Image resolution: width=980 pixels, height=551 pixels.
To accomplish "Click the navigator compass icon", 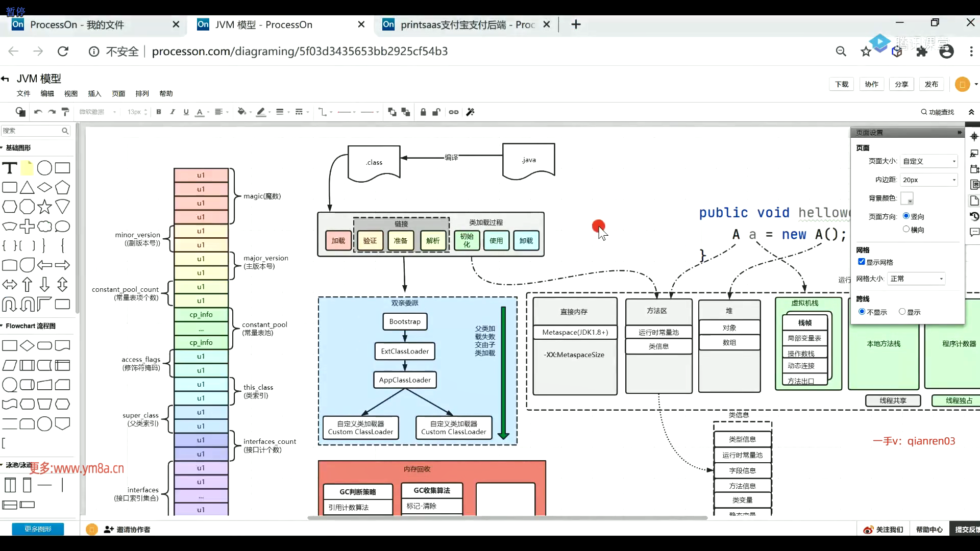I will 974,137.
